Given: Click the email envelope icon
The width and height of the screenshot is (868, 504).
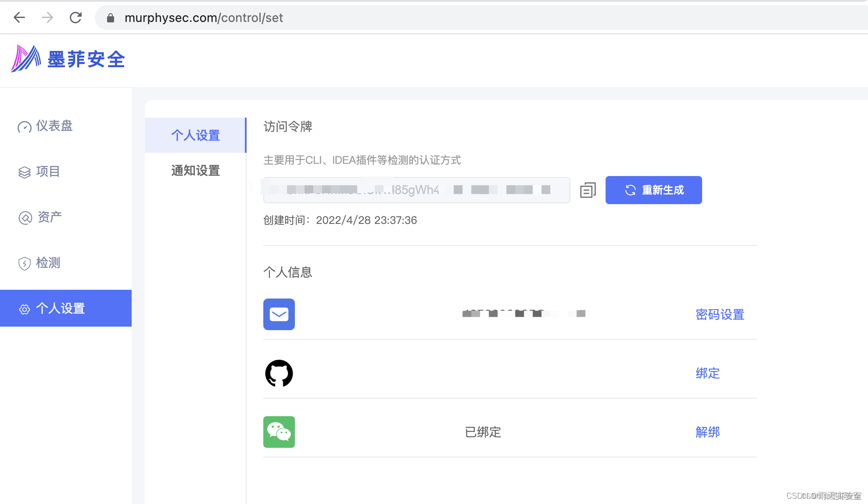Looking at the screenshot, I should (279, 314).
